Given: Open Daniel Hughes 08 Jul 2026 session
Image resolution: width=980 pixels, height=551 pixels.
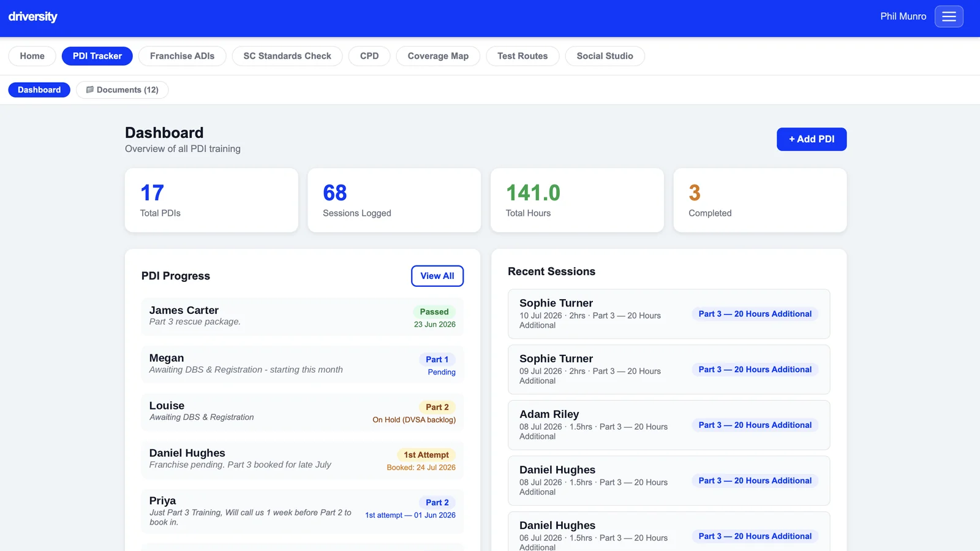Looking at the screenshot, I should click(x=669, y=481).
